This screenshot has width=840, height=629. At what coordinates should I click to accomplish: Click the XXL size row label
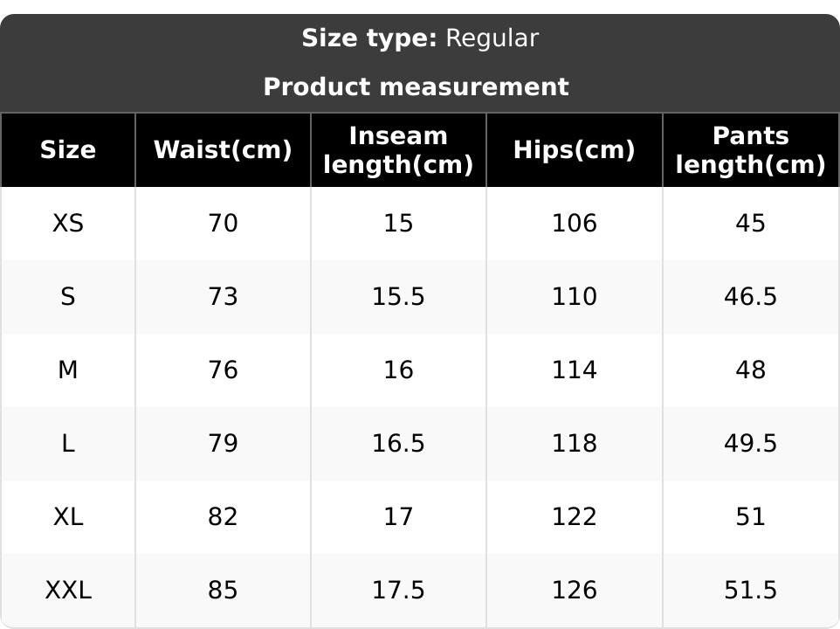[68, 591]
